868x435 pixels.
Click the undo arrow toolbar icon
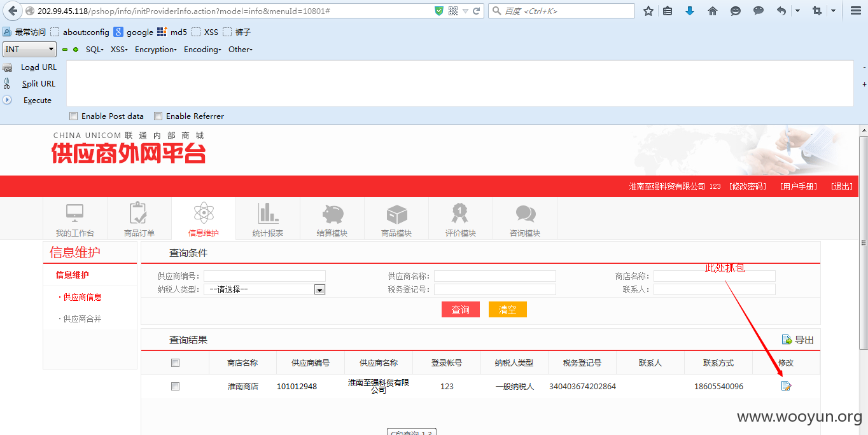[x=781, y=11]
